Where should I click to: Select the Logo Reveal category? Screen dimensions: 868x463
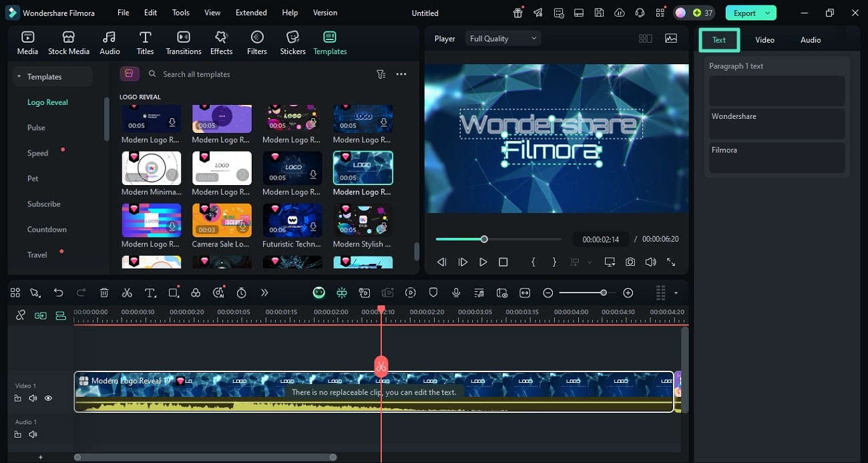point(47,102)
